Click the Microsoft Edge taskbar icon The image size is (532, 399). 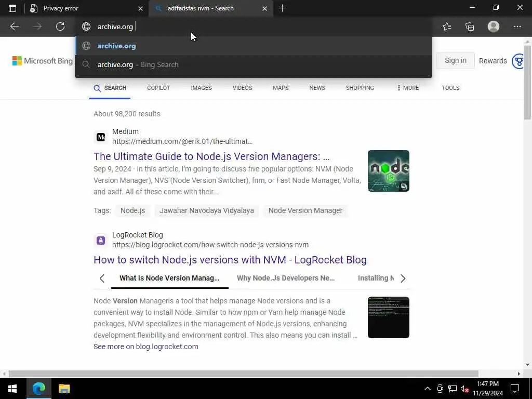point(38,389)
